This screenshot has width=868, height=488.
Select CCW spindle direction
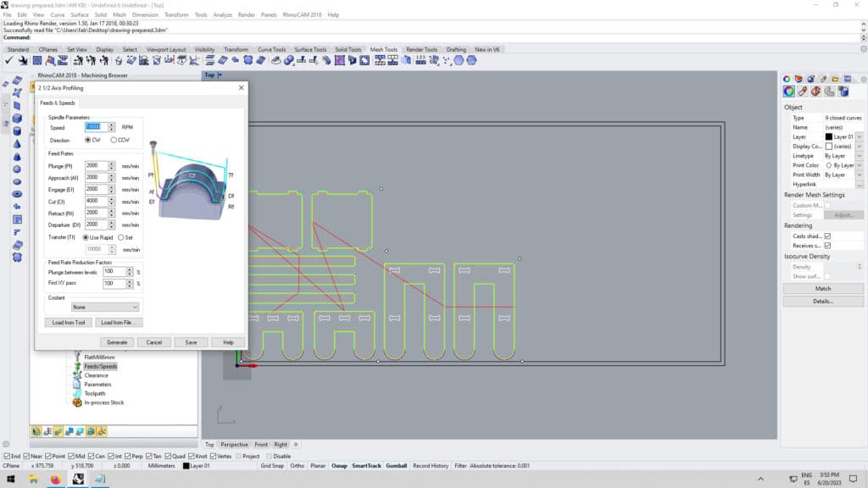point(114,140)
